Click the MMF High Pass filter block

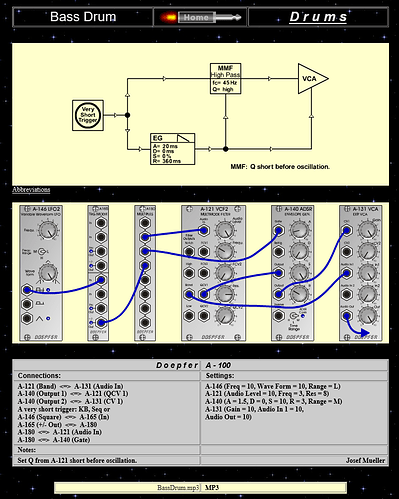(226, 79)
